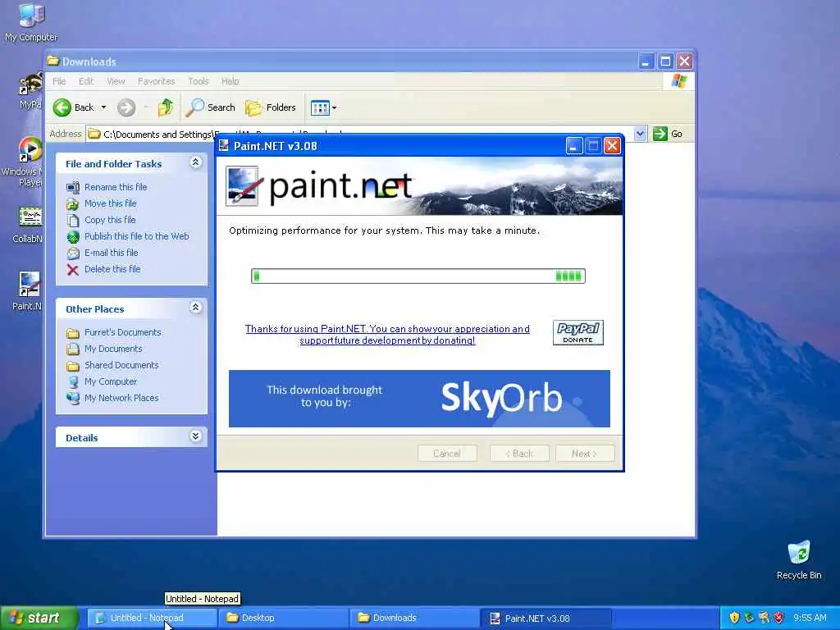Maximize the Downloads window
This screenshot has width=840, height=630.
point(665,61)
